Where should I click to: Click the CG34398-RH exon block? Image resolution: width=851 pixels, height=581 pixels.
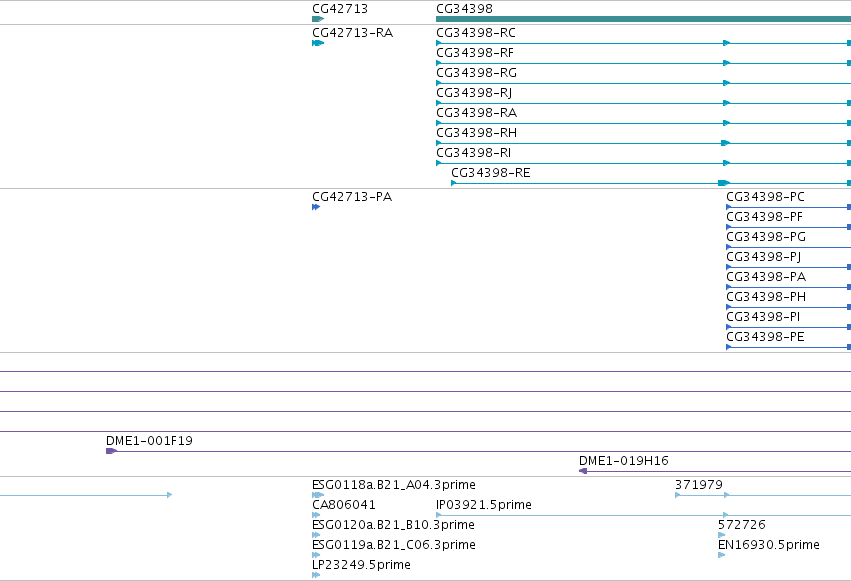tap(725, 143)
